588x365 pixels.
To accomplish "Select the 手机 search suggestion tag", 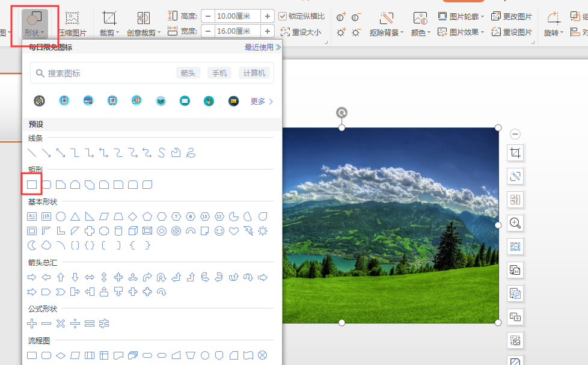I will tap(219, 73).
